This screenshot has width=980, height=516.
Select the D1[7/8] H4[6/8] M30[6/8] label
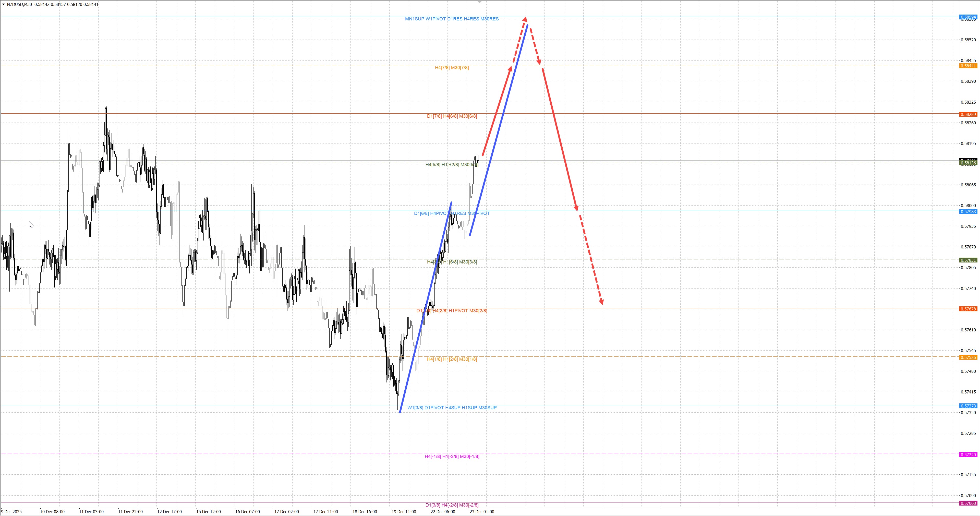[x=452, y=116]
